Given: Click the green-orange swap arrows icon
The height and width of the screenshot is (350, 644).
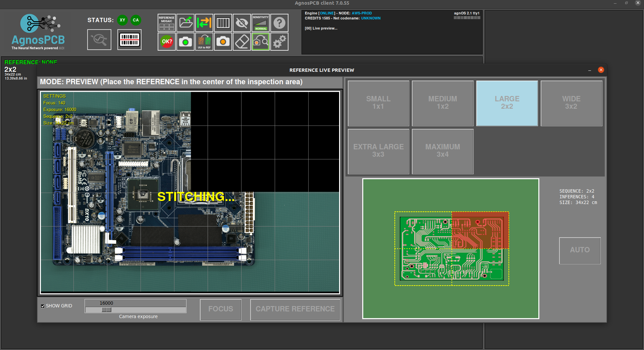Looking at the screenshot, I should [204, 23].
